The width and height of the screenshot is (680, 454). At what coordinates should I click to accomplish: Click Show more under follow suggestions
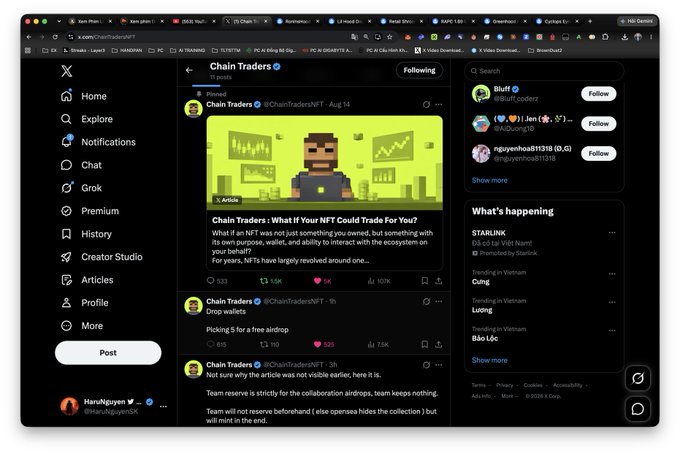(x=489, y=180)
